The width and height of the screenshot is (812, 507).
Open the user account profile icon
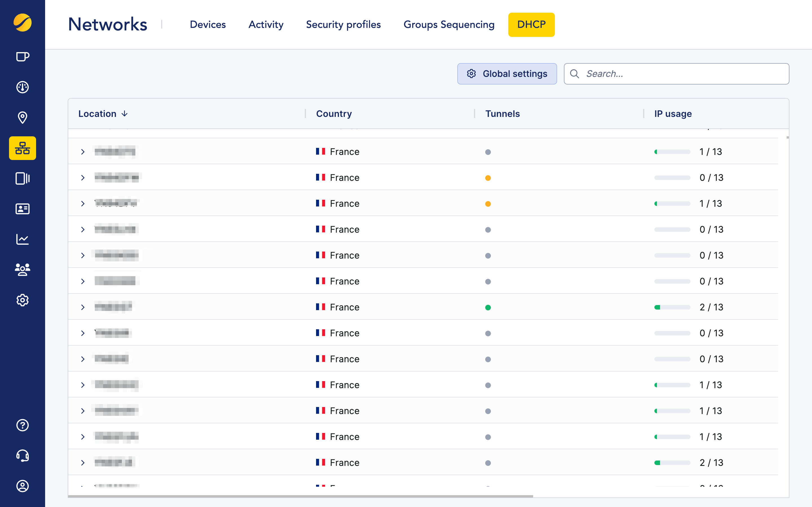(23, 486)
